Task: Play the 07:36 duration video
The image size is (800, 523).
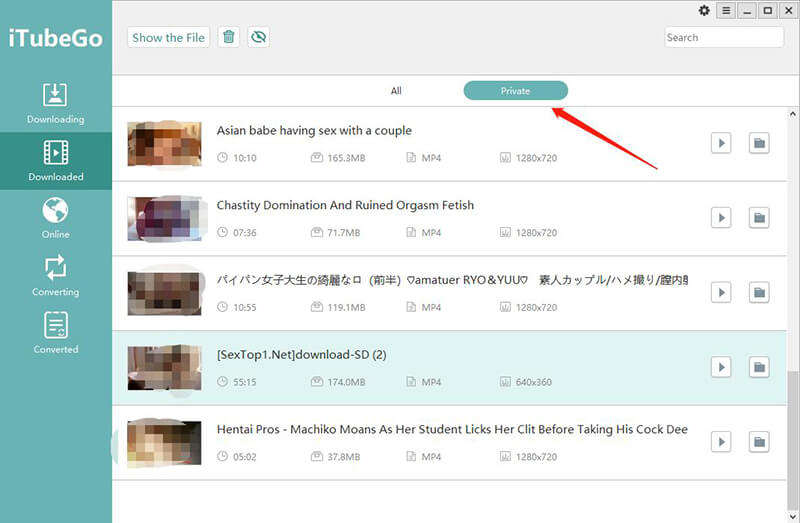Action: 721,218
